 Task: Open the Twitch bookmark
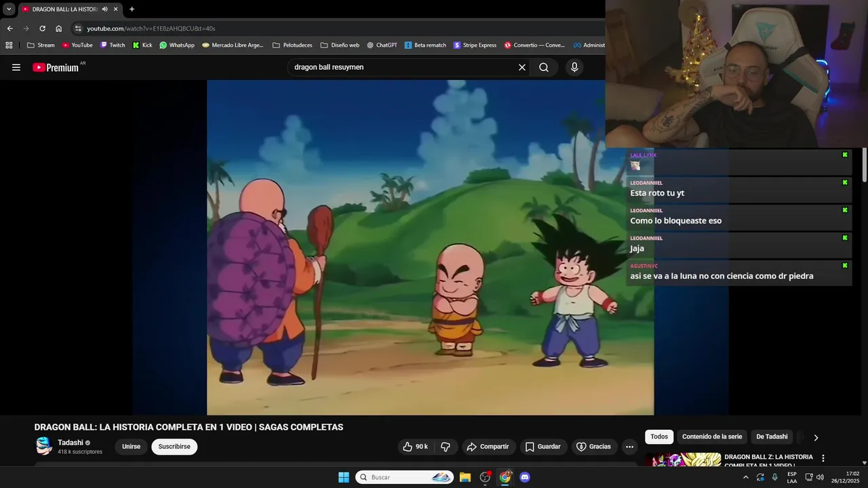point(113,45)
